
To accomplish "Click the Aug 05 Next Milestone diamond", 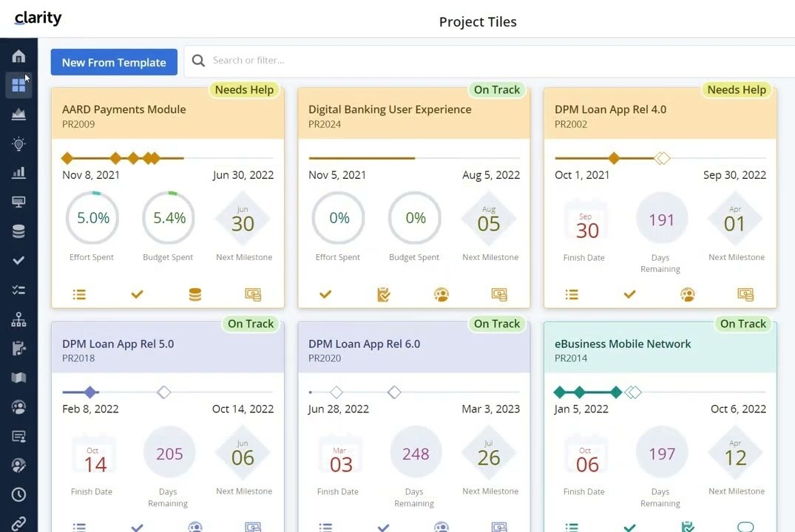I will click(489, 219).
